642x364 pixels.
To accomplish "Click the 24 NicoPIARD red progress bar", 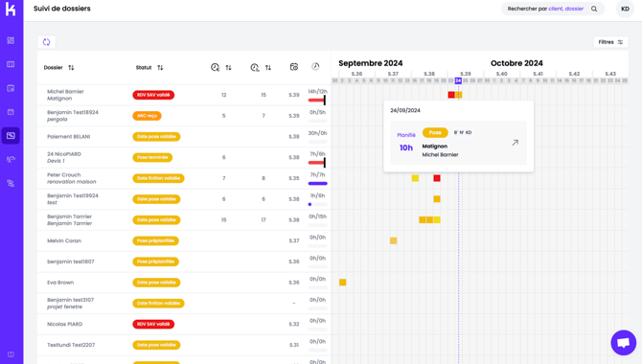I will [317, 163].
